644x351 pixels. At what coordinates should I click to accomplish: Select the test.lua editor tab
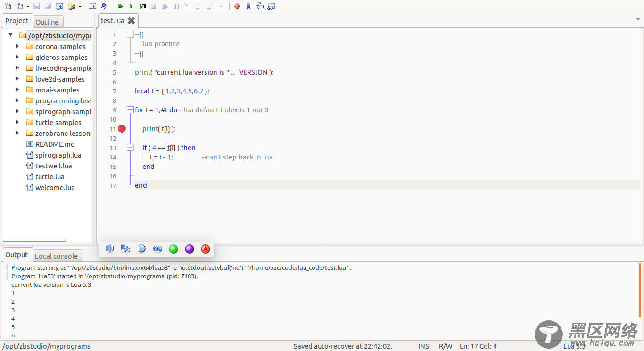112,21
